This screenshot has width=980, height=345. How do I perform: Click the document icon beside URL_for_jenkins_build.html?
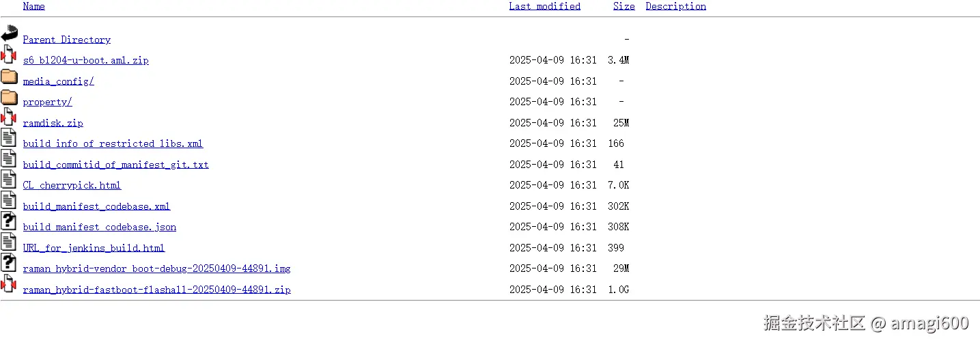click(x=9, y=243)
